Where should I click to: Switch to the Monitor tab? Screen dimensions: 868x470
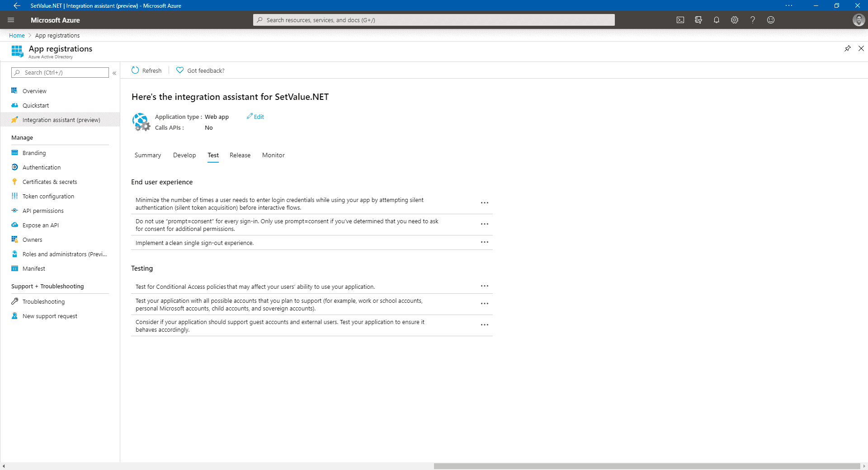[x=274, y=155]
